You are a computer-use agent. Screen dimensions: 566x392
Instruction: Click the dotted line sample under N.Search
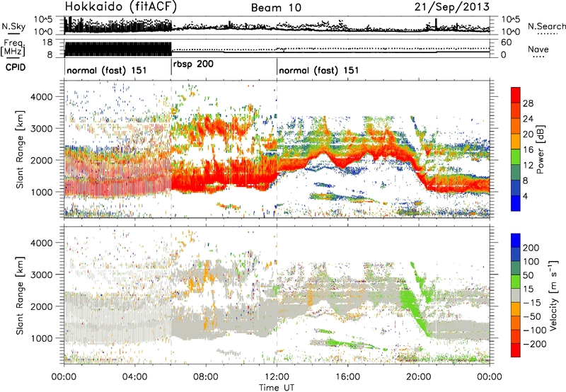tap(547, 34)
